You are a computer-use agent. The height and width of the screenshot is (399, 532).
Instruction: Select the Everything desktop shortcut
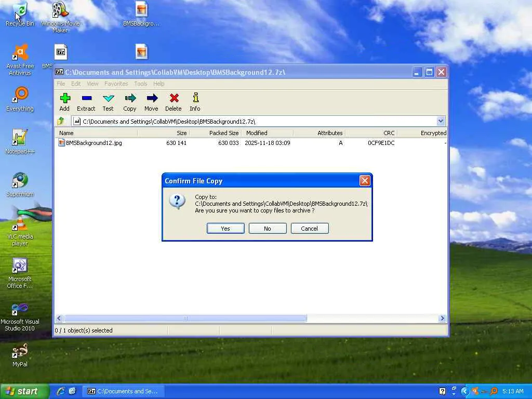(20, 99)
